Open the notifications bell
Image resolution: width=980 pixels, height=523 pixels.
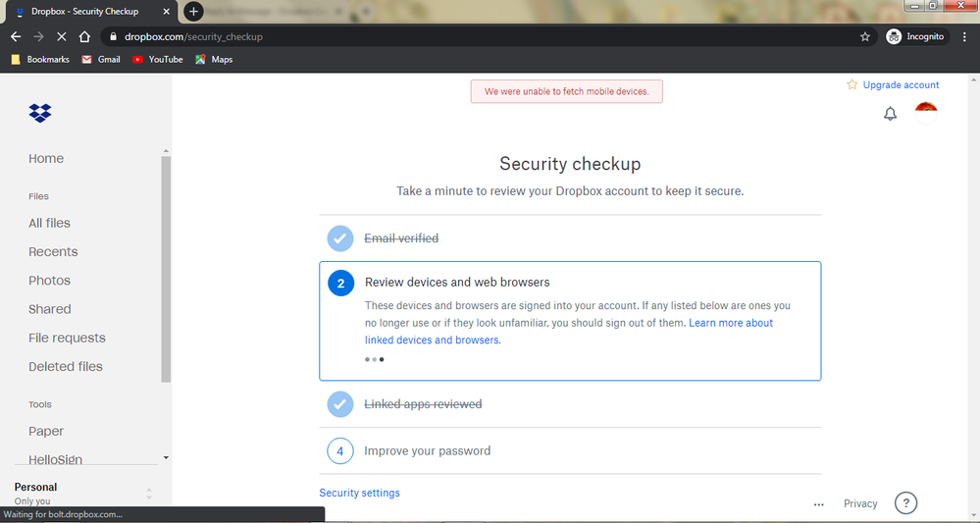[890, 114]
